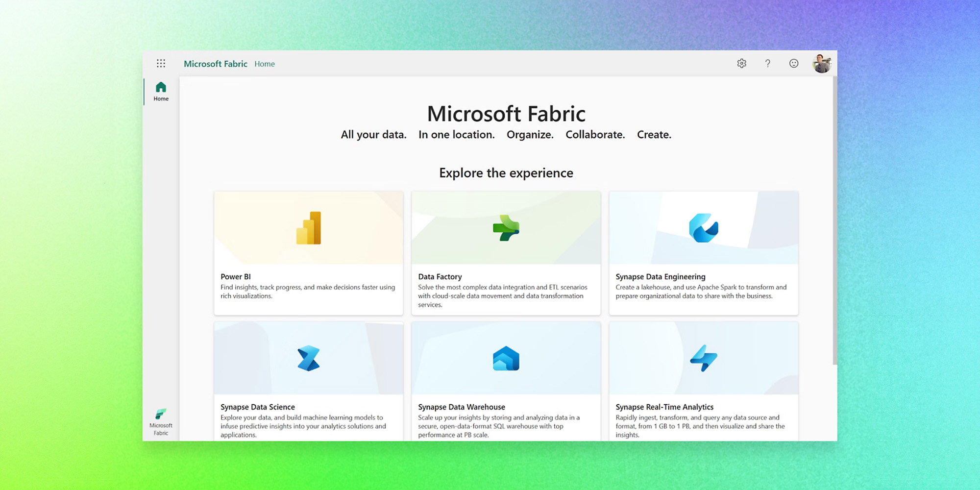
Task: Click the Power BI bar chart icon
Action: [x=309, y=228]
